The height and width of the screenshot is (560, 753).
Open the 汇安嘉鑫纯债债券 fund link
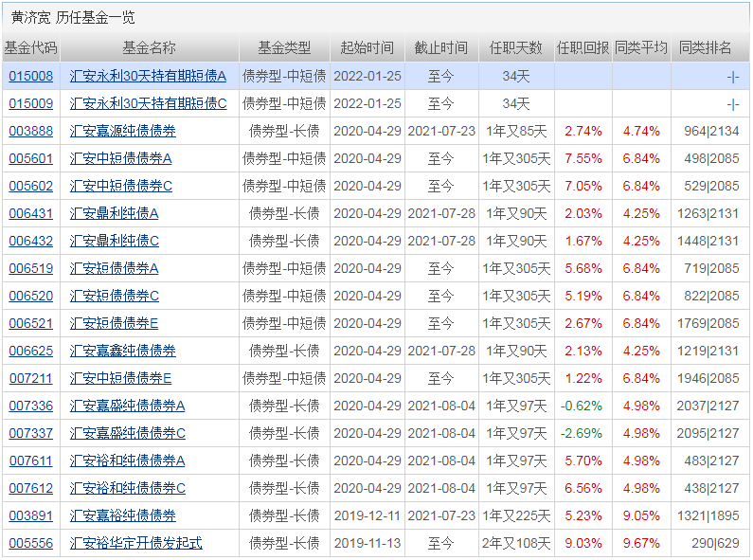coord(122,351)
